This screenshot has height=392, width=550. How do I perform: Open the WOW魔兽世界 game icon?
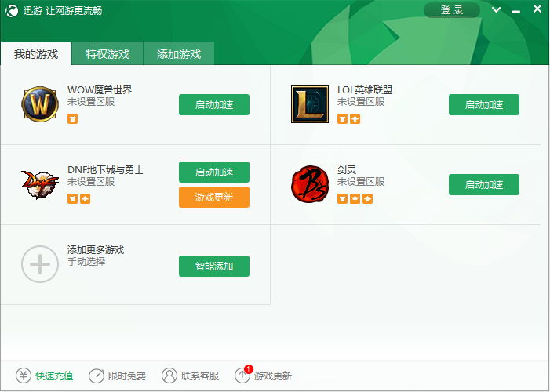pyautogui.click(x=40, y=104)
